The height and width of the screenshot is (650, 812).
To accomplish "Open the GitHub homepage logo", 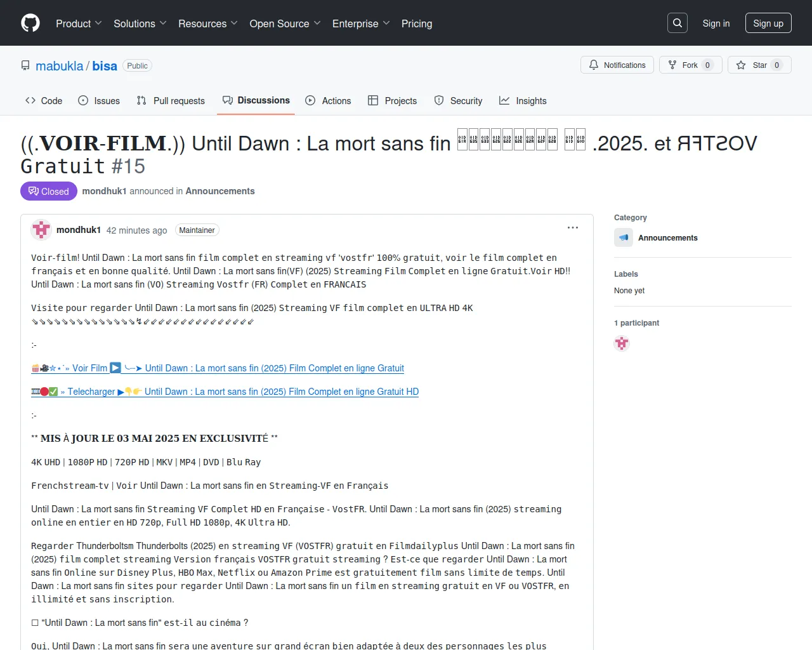I will click(x=30, y=23).
